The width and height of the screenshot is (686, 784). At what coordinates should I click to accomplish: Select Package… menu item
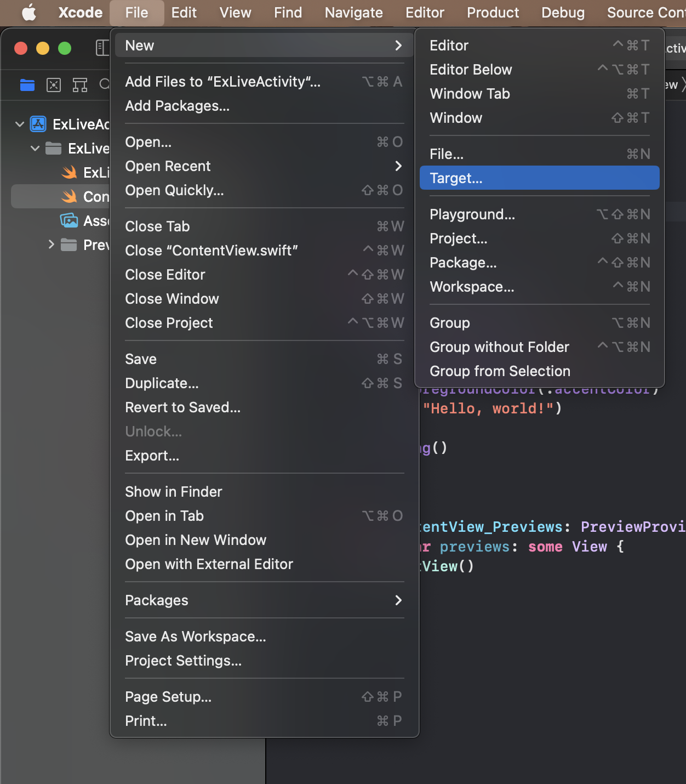click(539, 263)
